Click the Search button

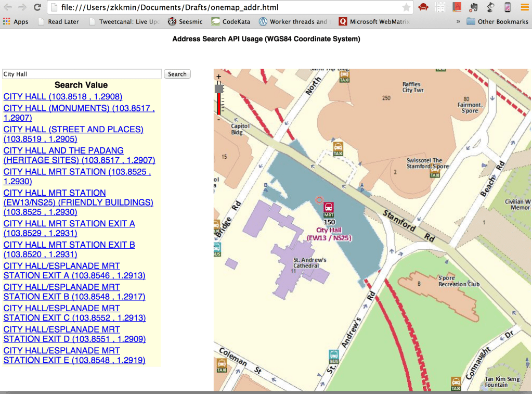(x=177, y=74)
